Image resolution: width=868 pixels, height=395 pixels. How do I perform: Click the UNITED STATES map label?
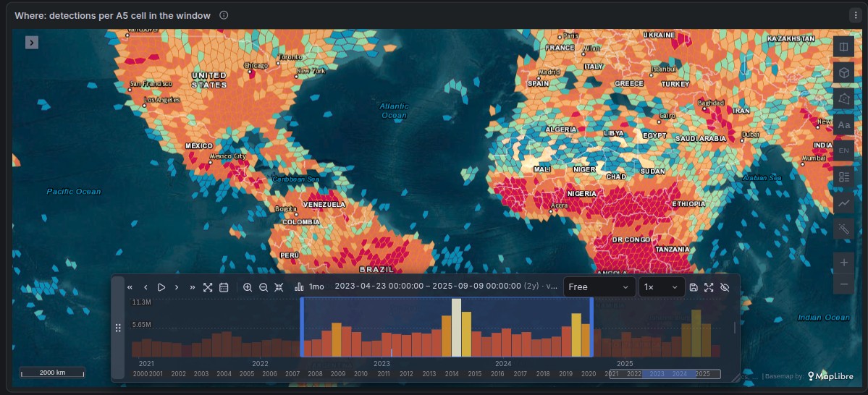(x=208, y=80)
